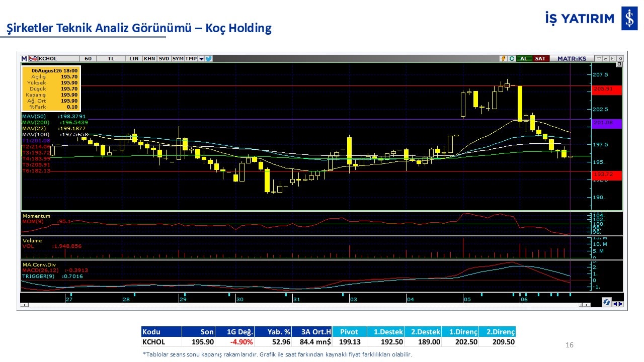The image size is (644, 362).
Task: Toggle the LIN scale button
Action: tap(134, 59)
